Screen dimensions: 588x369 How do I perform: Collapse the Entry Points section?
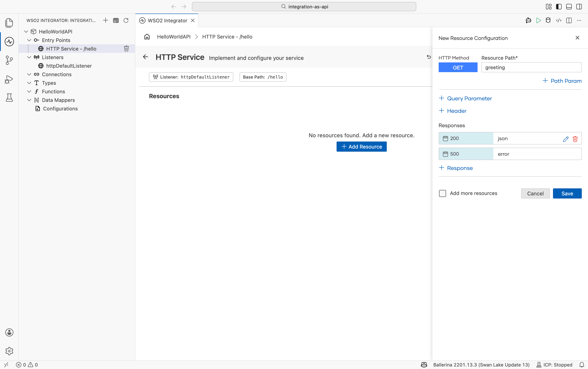click(29, 40)
